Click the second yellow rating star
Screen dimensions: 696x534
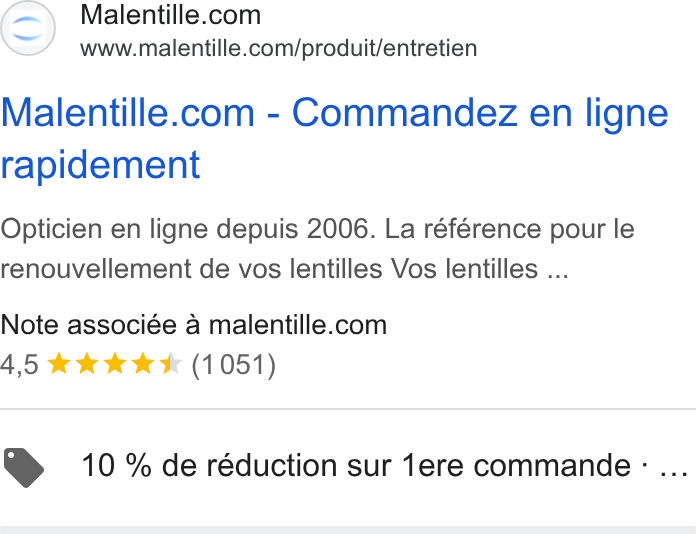(87, 364)
